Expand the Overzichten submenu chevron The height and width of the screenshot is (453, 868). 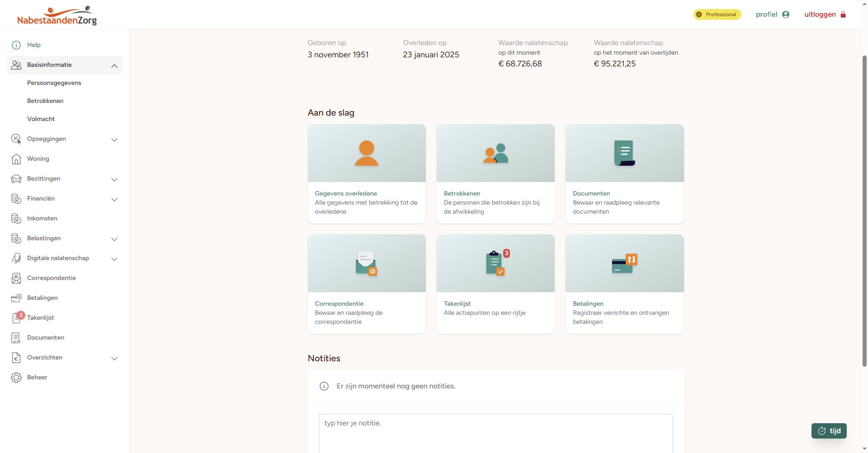point(114,358)
